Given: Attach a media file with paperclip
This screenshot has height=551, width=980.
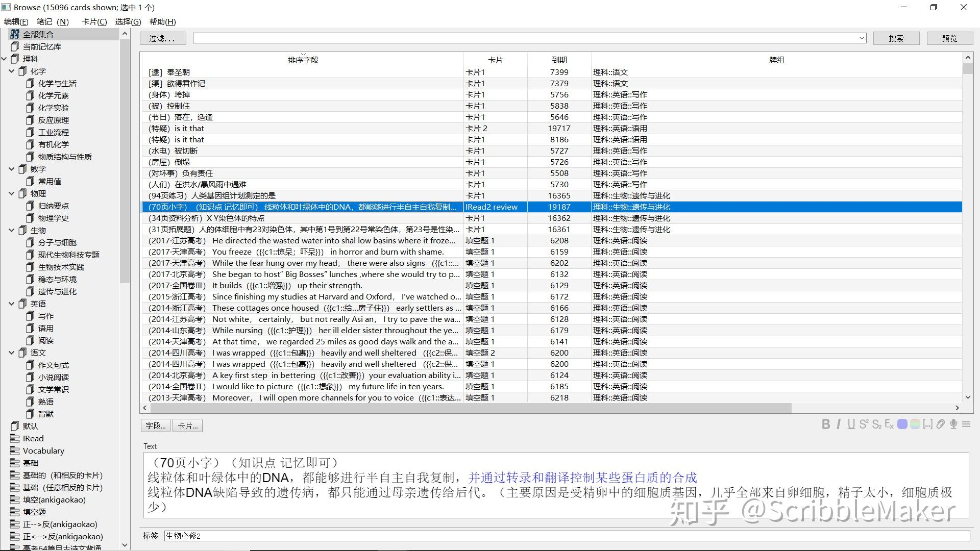Looking at the screenshot, I should (941, 424).
